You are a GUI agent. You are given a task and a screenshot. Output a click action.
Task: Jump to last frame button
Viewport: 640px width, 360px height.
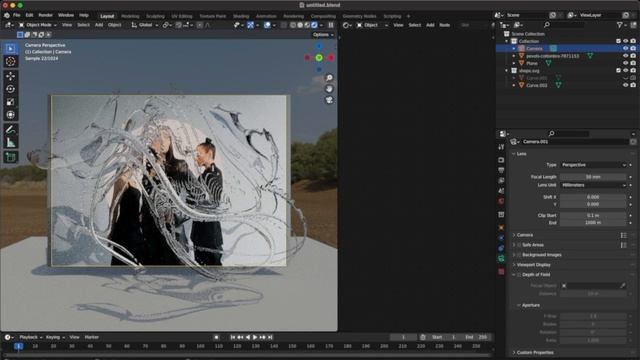click(270, 337)
